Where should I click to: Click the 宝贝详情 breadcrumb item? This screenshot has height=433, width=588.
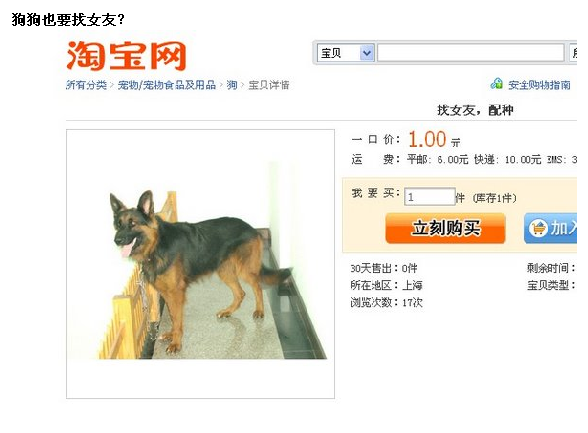(x=268, y=85)
